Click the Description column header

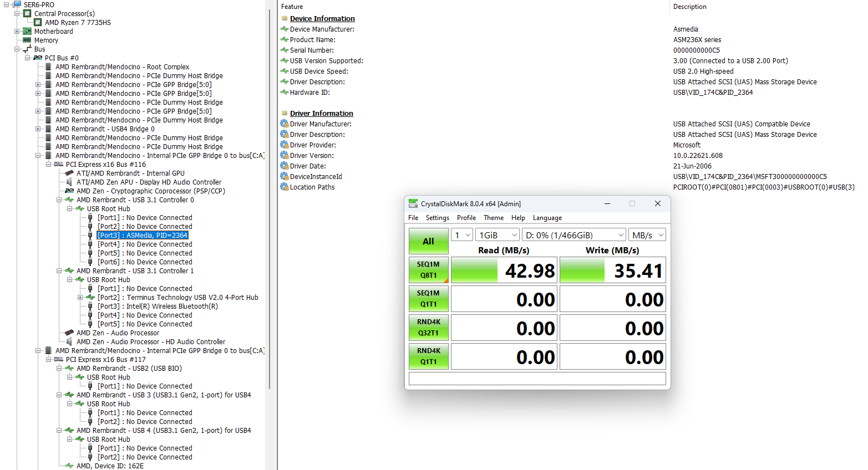689,7
